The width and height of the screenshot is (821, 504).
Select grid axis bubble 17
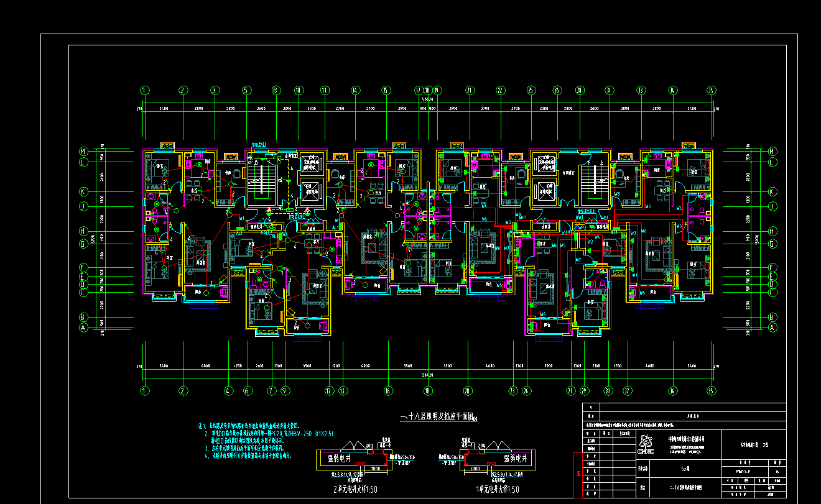point(419,90)
